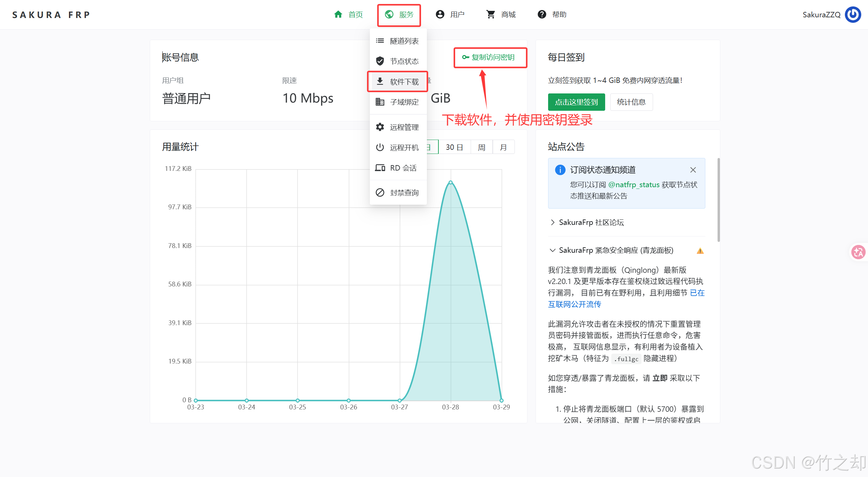
Task: Click the announcements panel scrollbar
Action: click(x=718, y=200)
